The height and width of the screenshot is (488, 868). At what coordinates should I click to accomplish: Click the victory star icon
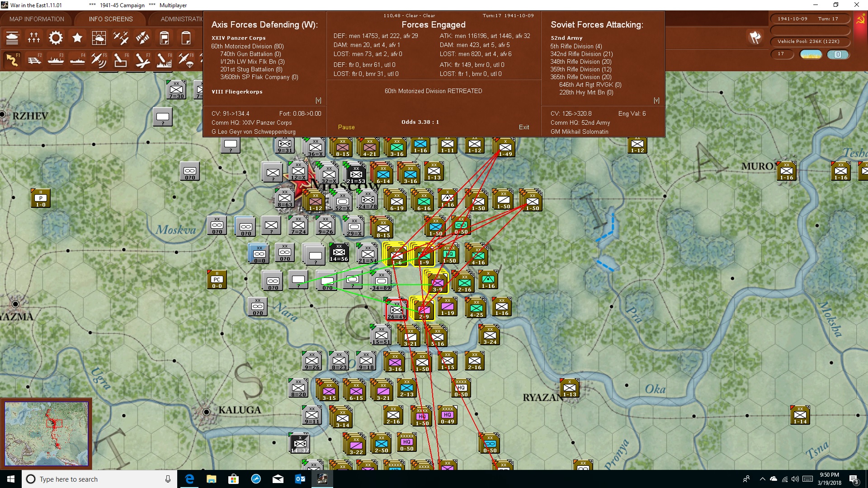point(77,38)
